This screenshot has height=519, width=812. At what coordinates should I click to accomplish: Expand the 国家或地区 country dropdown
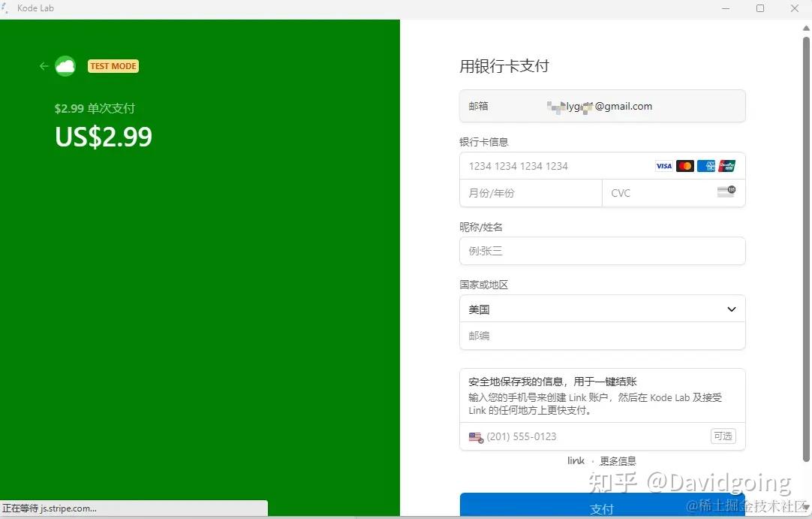pyautogui.click(x=603, y=309)
